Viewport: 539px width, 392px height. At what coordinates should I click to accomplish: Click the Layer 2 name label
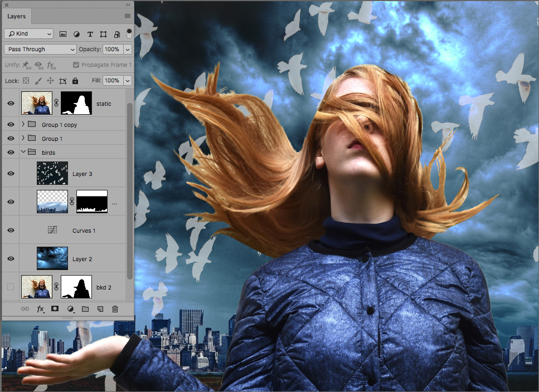click(82, 259)
